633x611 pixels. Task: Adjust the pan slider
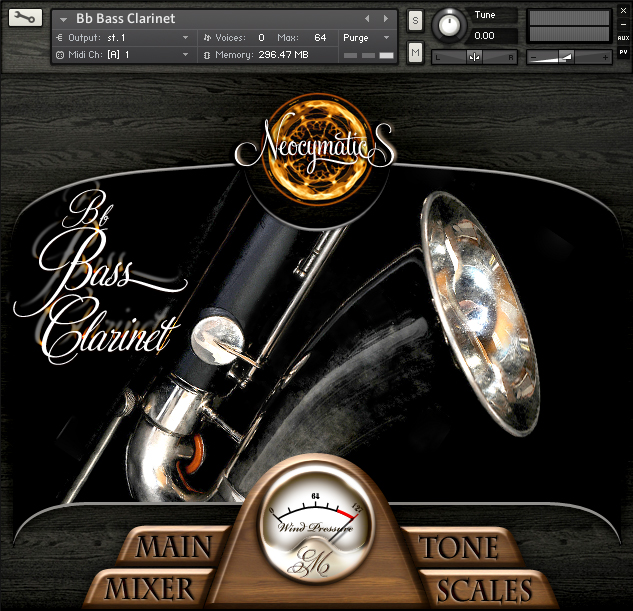coord(474,57)
